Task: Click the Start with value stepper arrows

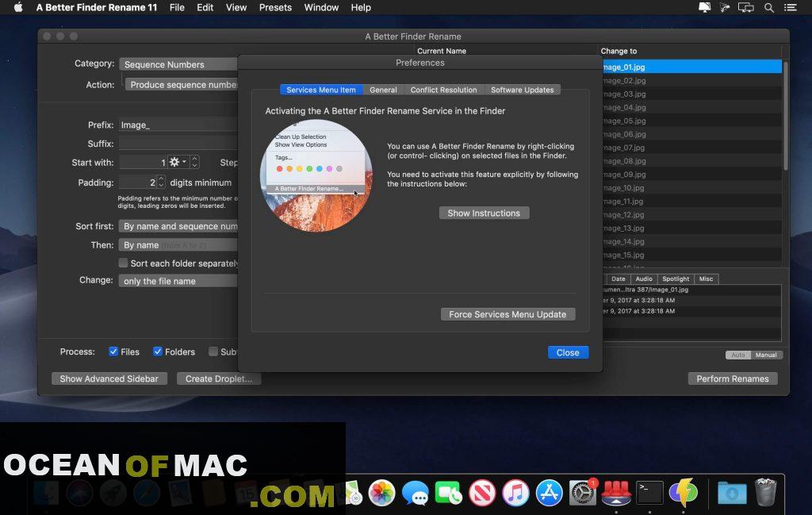Action: click(194, 162)
